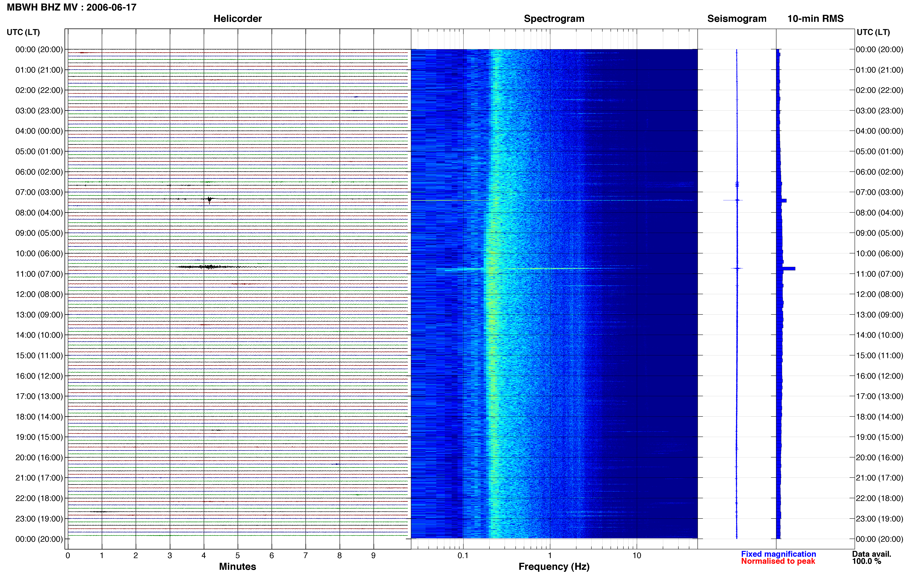Viewport: 924px width, 578px height.
Task: Click the RMS bar peak near 07:25
Action: (x=782, y=201)
